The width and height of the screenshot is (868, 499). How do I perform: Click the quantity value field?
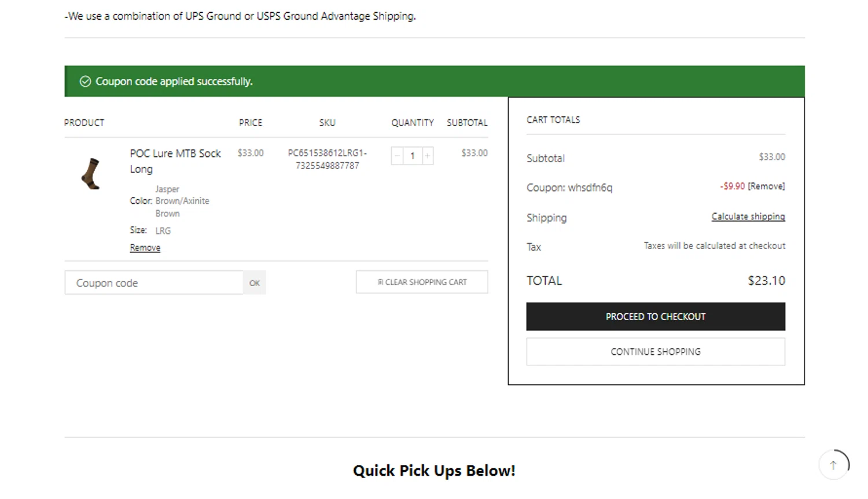point(413,156)
